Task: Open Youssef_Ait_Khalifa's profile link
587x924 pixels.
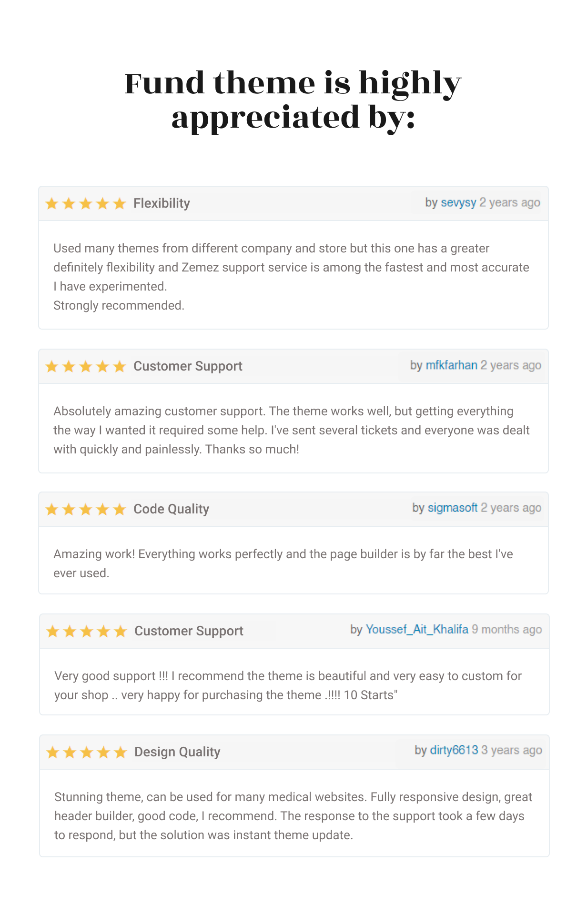Action: [416, 629]
